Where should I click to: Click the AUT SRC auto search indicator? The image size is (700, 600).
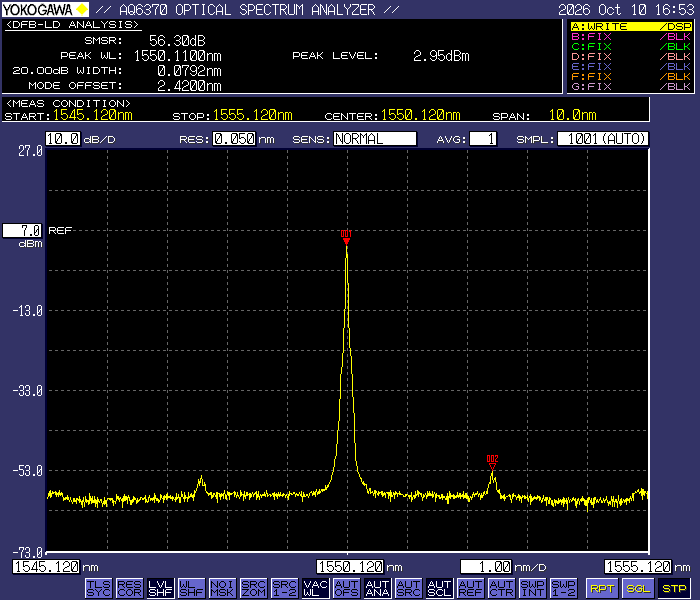(x=408, y=588)
